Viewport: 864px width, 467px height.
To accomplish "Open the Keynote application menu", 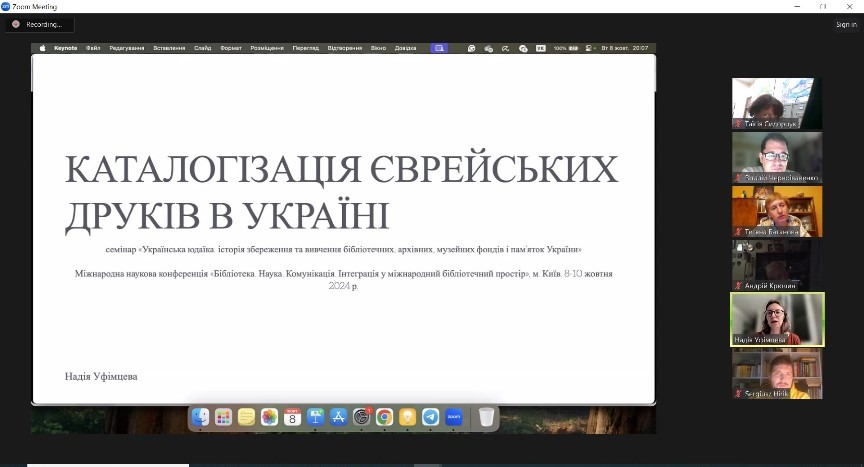I will point(65,47).
